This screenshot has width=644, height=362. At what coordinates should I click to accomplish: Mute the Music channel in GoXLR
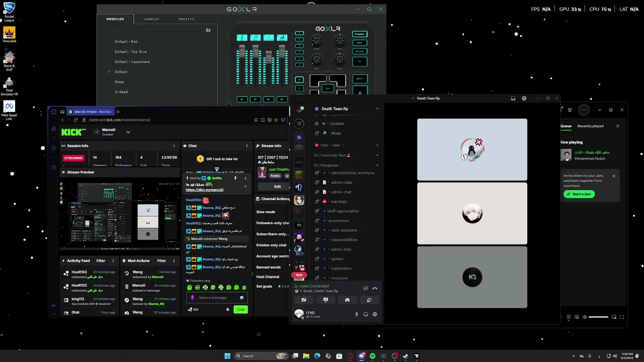(256, 100)
